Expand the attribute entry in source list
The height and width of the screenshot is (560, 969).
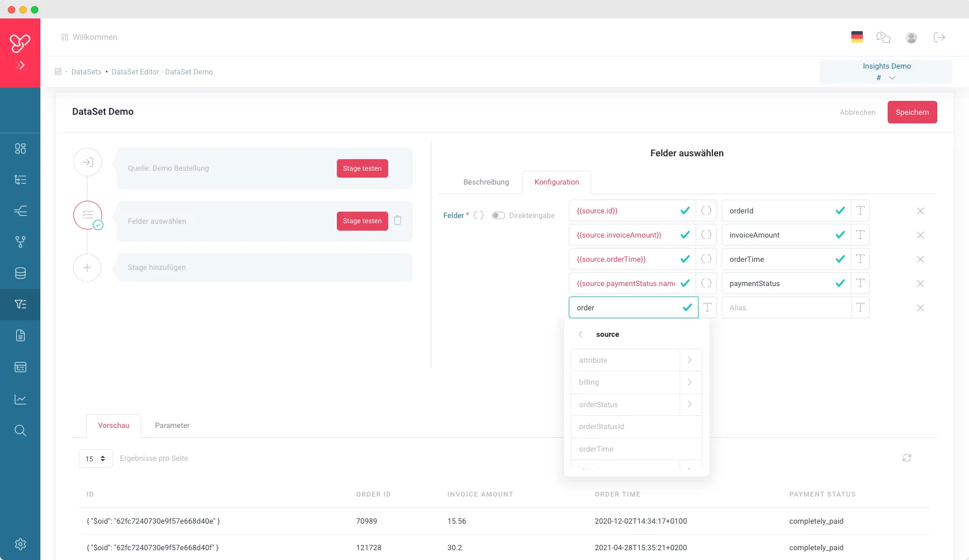[690, 360]
